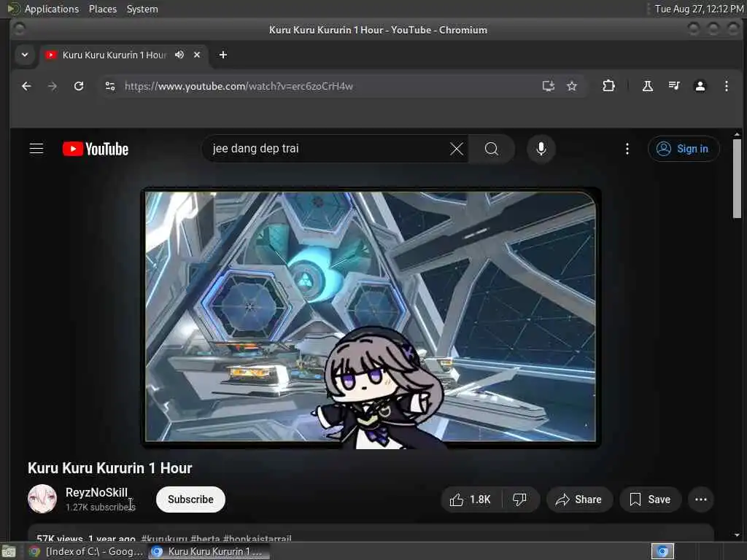
Task: Click show desktop icon in bottom panel
Action: [x=9, y=552]
